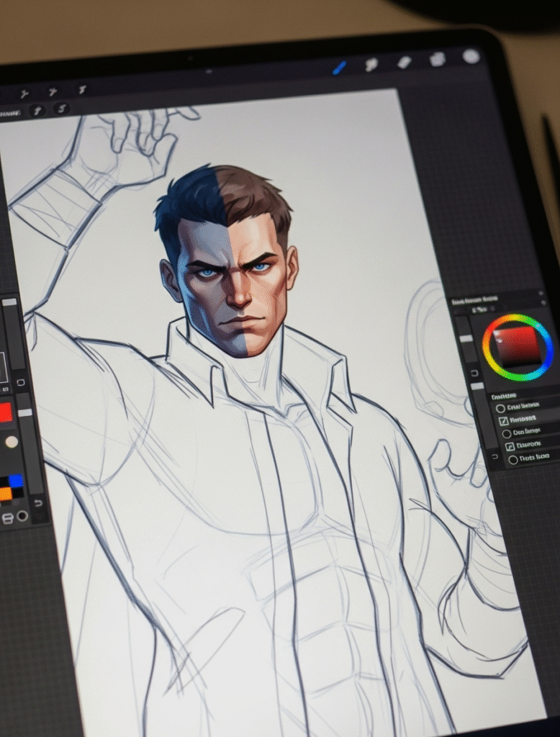This screenshot has width=560, height=737.
Task: Click the first round button under top-left toolbar
Action: 37,111
